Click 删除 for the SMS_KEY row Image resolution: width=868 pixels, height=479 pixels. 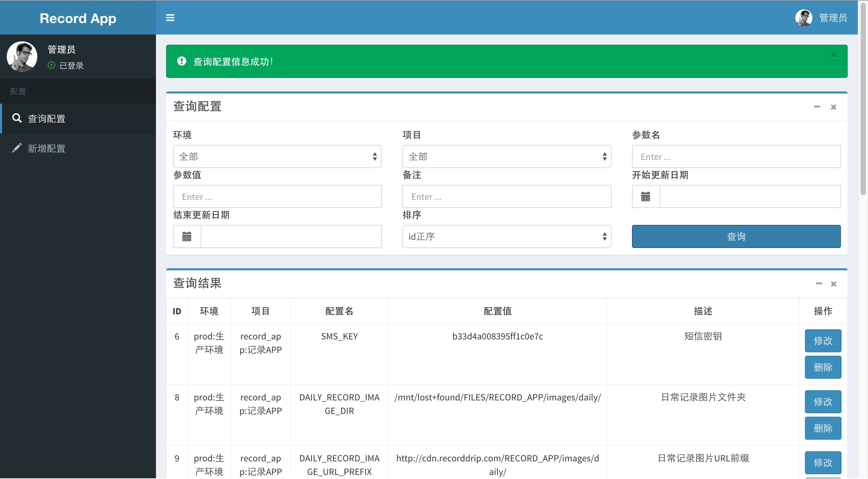click(823, 367)
